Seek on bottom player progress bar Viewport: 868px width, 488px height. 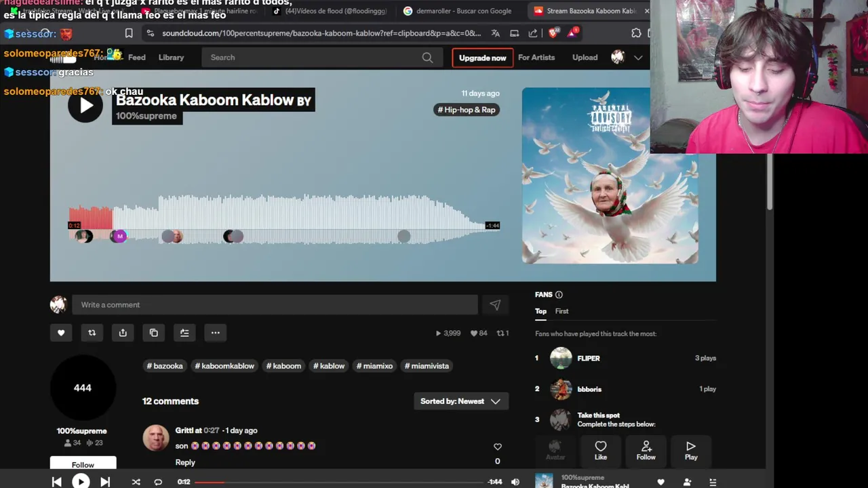tap(339, 482)
